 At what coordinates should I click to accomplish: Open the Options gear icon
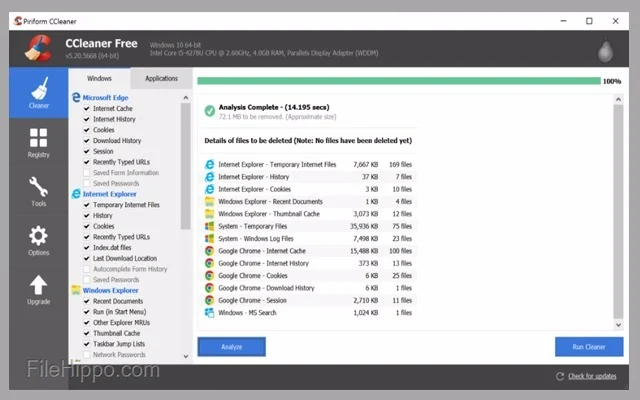[x=38, y=236]
